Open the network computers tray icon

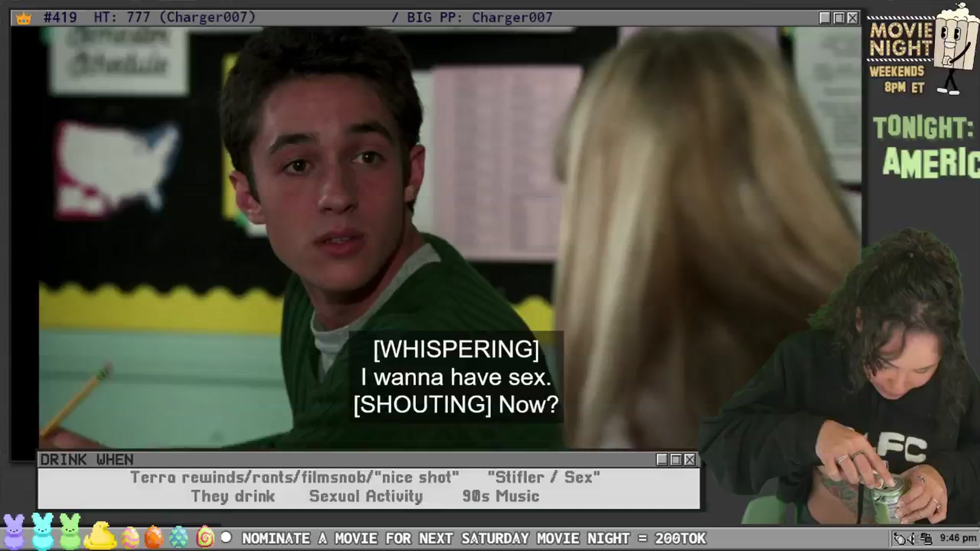pyautogui.click(x=926, y=538)
